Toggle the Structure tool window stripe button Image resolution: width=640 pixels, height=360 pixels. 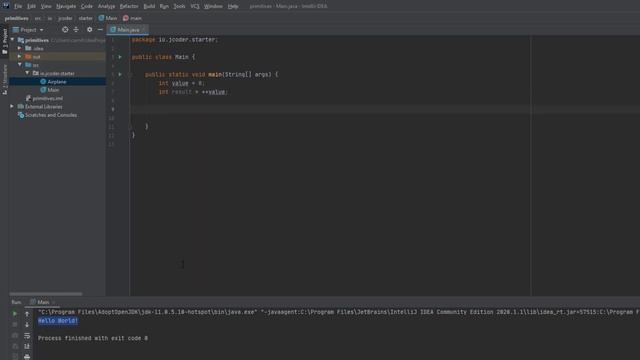click(x=4, y=79)
